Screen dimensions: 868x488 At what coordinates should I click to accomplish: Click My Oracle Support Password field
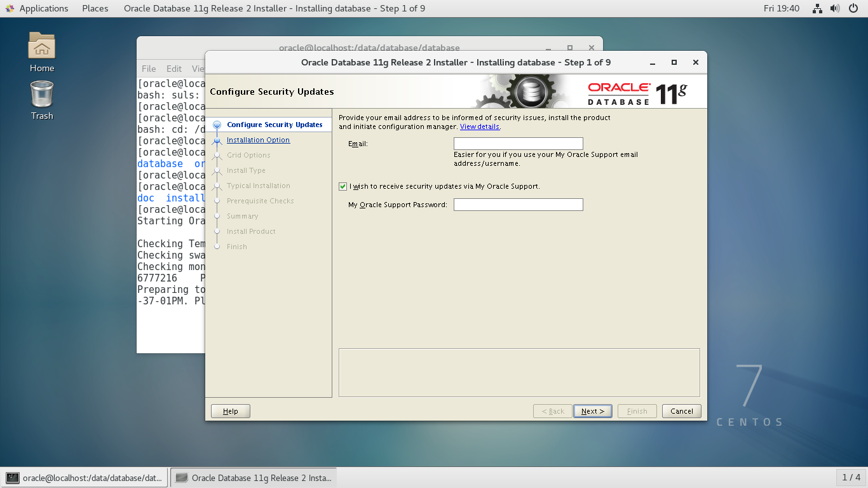point(518,205)
